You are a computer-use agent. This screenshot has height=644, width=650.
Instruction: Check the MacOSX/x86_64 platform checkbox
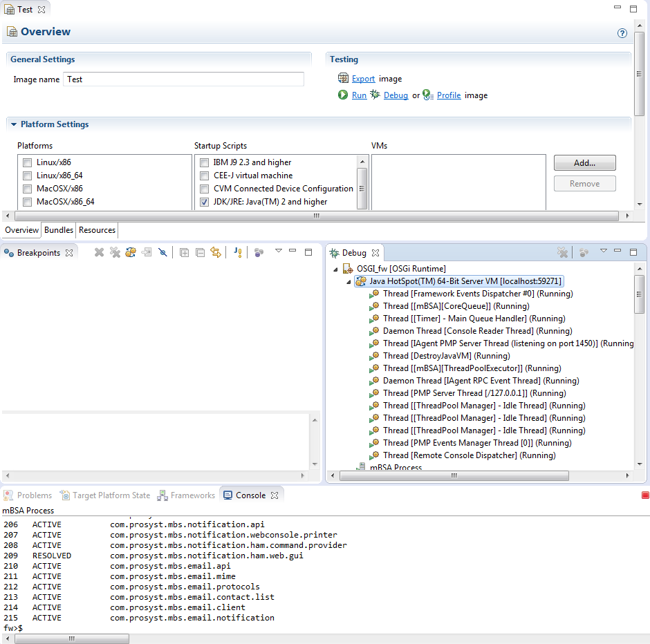click(x=28, y=202)
